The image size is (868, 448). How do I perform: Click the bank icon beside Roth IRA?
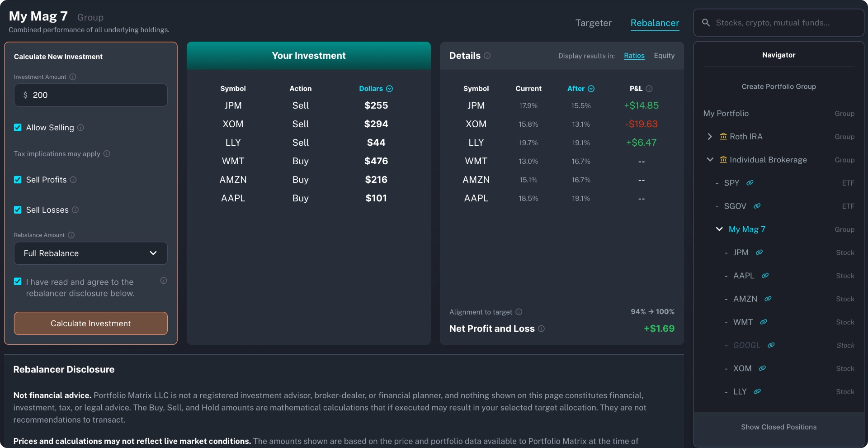coord(723,136)
